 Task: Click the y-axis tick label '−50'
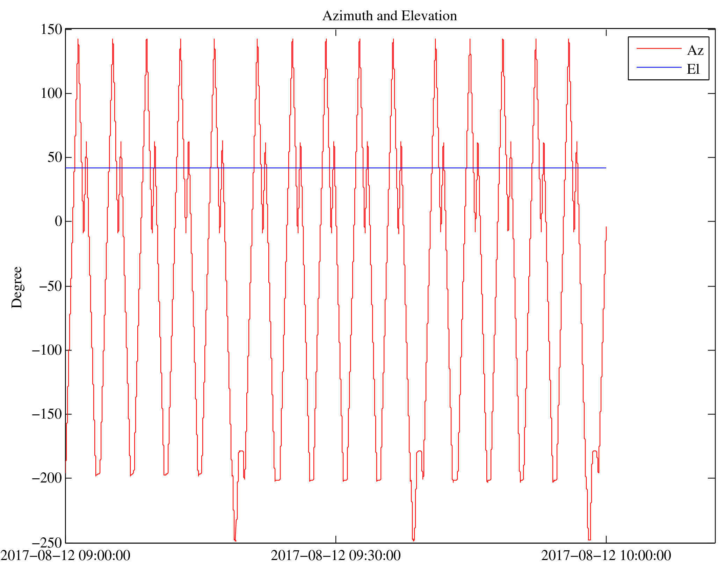(x=51, y=286)
